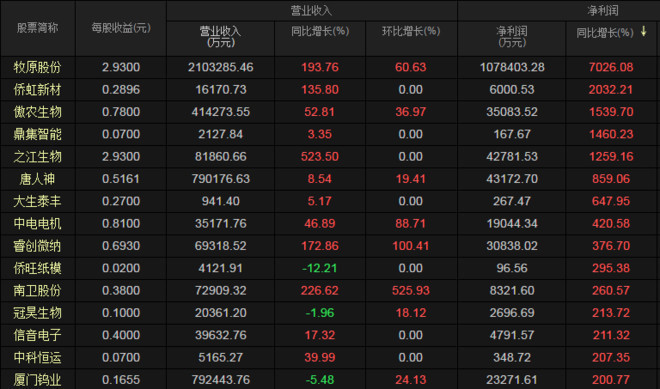Open stock 傲农生物
Image resolution: width=660 pixels, height=389 pixels.
point(37,112)
